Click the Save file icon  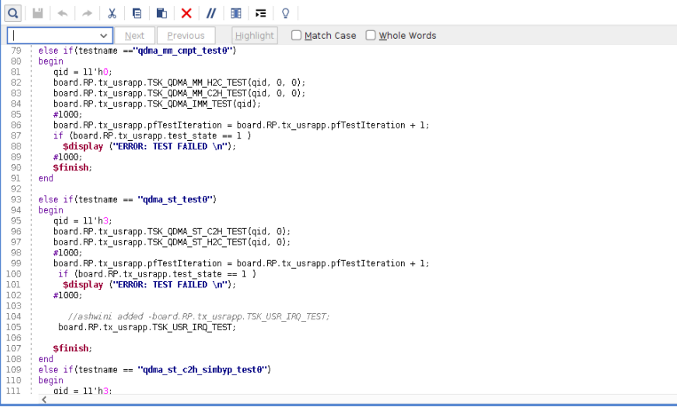38,13
